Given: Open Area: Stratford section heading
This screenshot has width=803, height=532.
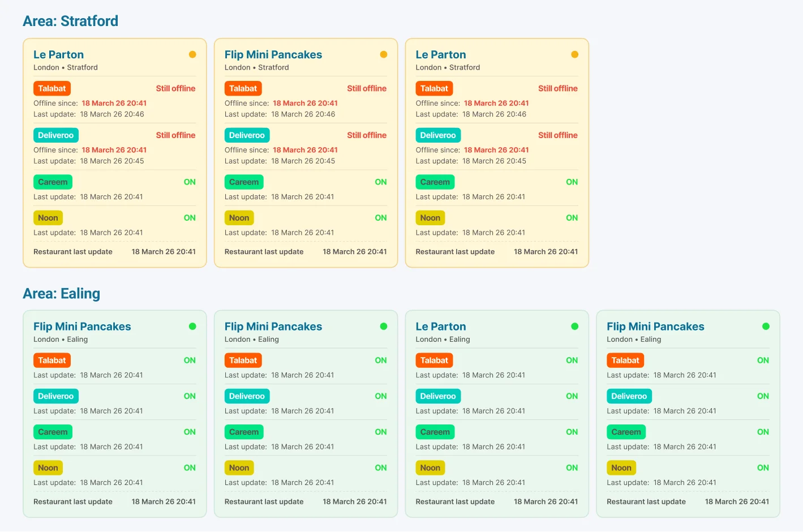Looking at the screenshot, I should coord(70,21).
